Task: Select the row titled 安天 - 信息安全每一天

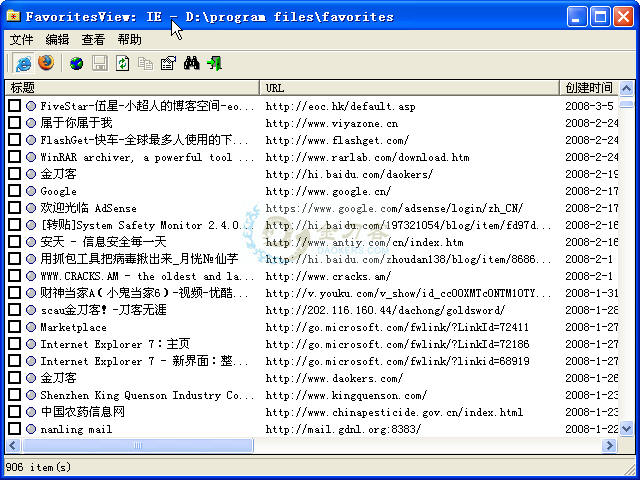Action: [103, 242]
